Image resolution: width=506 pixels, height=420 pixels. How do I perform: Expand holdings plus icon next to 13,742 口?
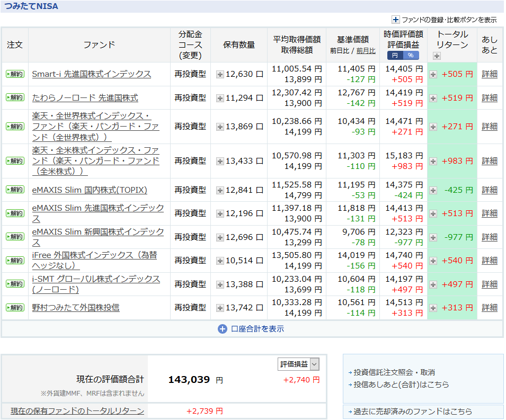(x=220, y=308)
